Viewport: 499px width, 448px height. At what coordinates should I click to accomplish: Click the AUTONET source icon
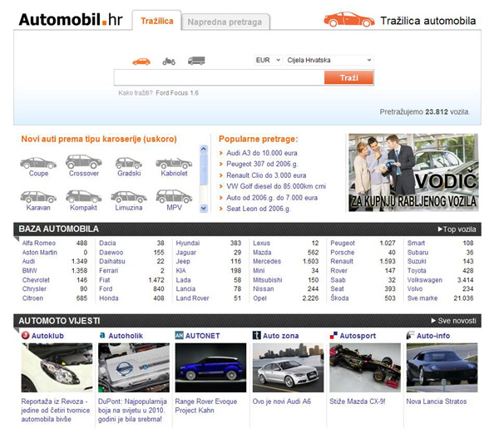[179, 336]
